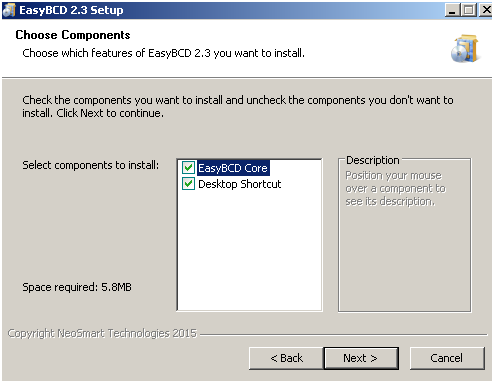
Task: Close the EasyBCD 2.3 Setup window
Action: click(485, 10)
